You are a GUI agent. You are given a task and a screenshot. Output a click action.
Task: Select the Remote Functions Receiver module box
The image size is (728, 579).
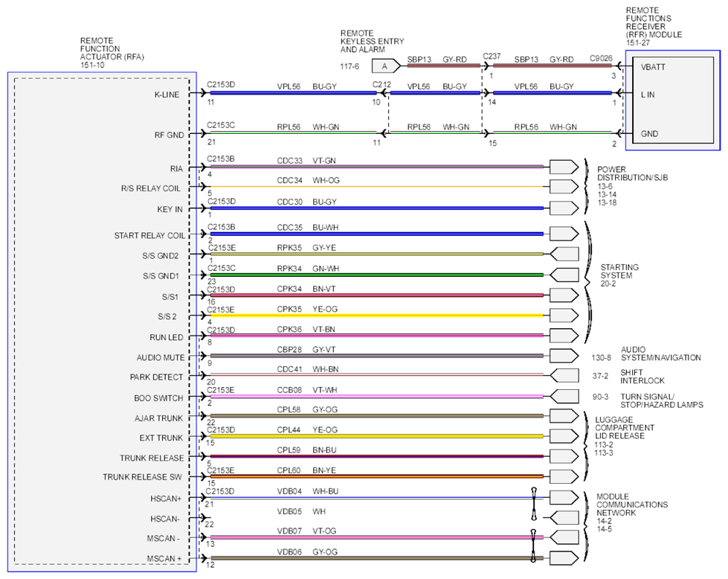coord(673,100)
